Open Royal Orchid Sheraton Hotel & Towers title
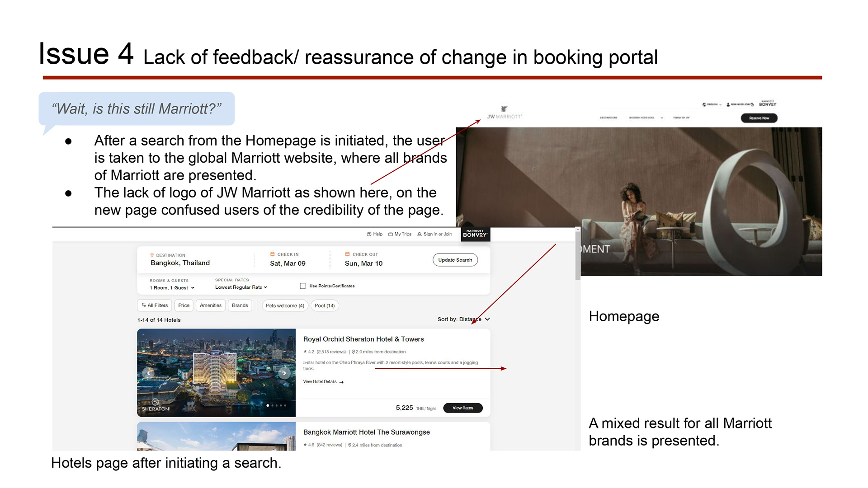 pyautogui.click(x=363, y=339)
